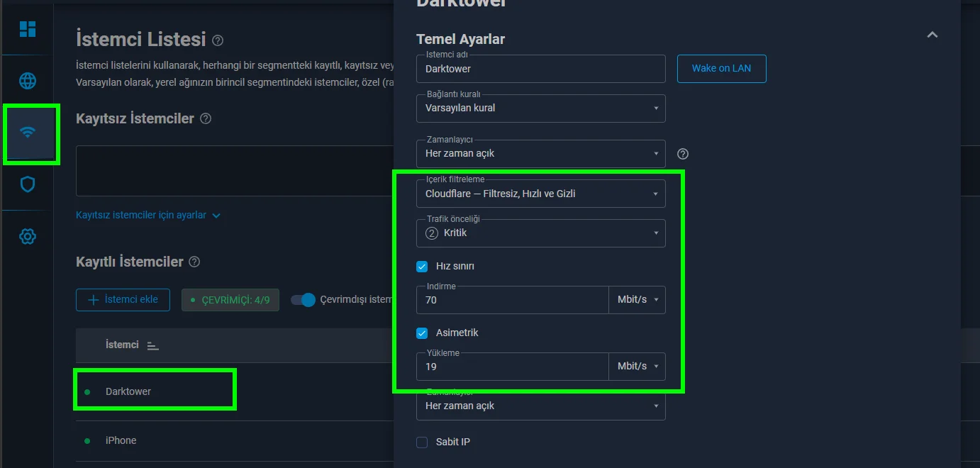The image size is (980, 468).
Task: Click the İndirme speed value field
Action: point(513,300)
